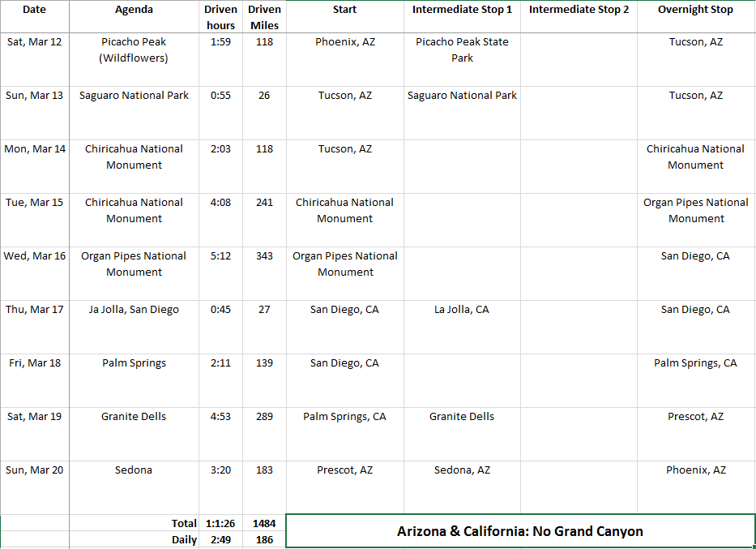Click the Date column header
756x549 pixels.
pos(34,10)
